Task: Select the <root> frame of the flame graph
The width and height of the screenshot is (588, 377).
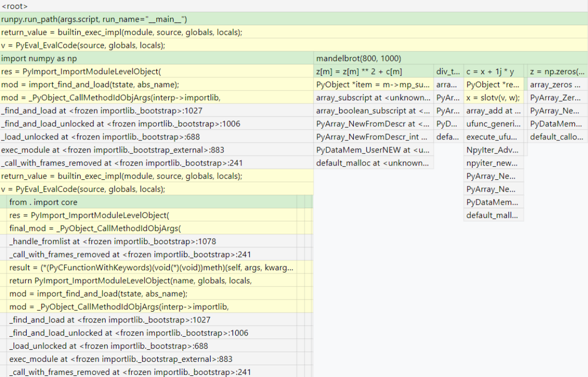Action: (294, 6)
